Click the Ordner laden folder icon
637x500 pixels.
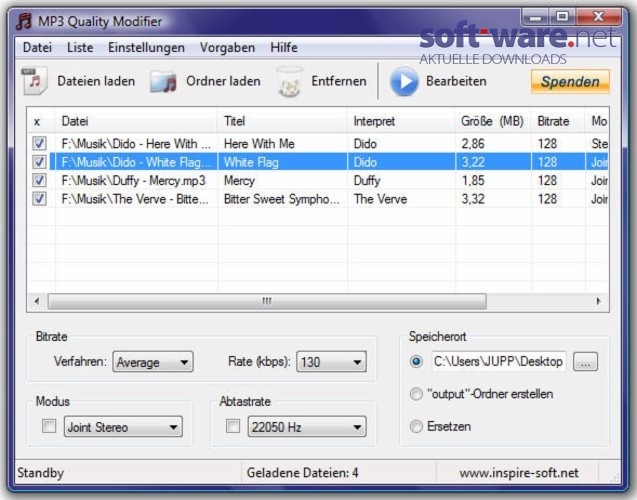click(x=163, y=81)
